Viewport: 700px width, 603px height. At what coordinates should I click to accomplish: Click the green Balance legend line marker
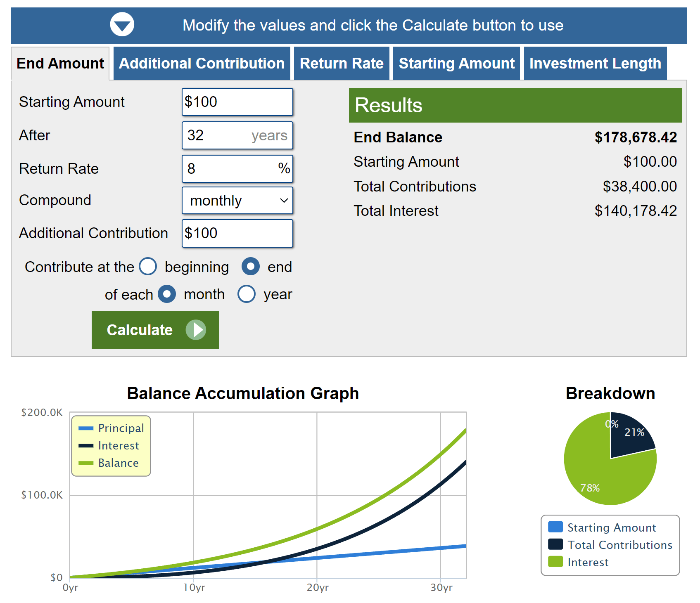coord(86,463)
